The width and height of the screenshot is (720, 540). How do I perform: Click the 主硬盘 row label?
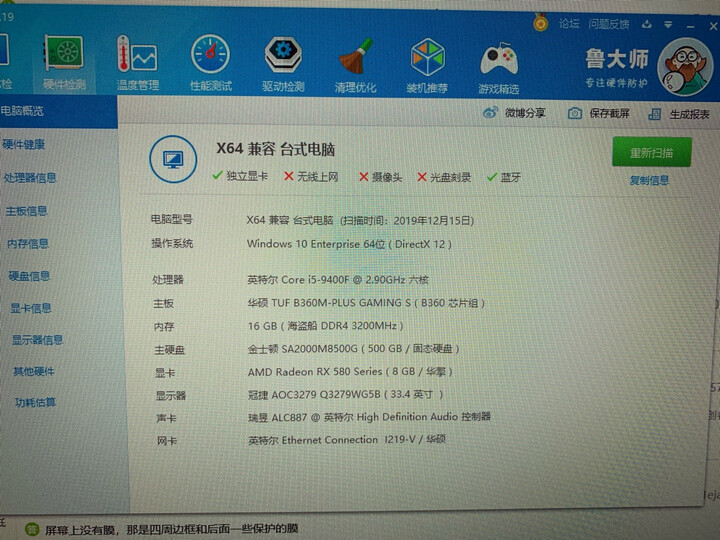pyautogui.click(x=169, y=350)
